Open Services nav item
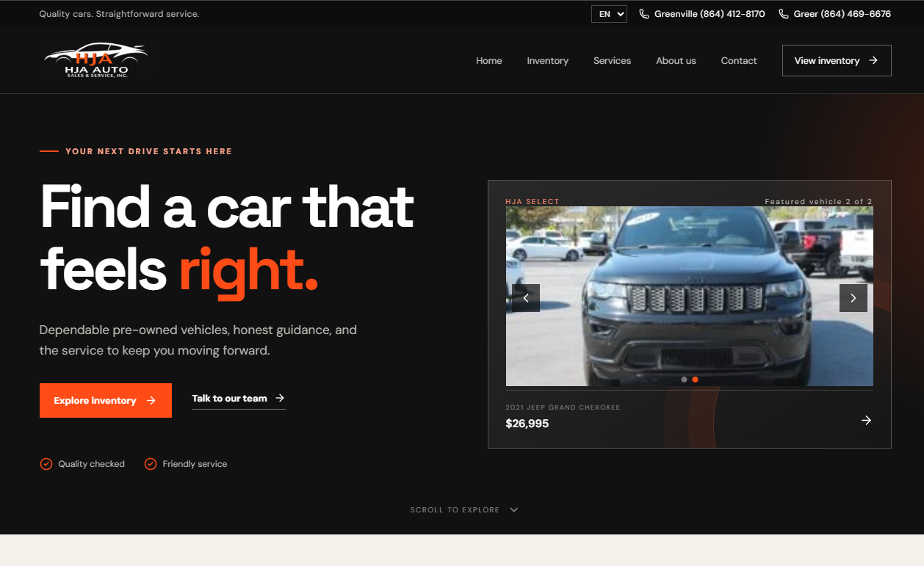Screen dimensions: 924x566 click(613, 61)
